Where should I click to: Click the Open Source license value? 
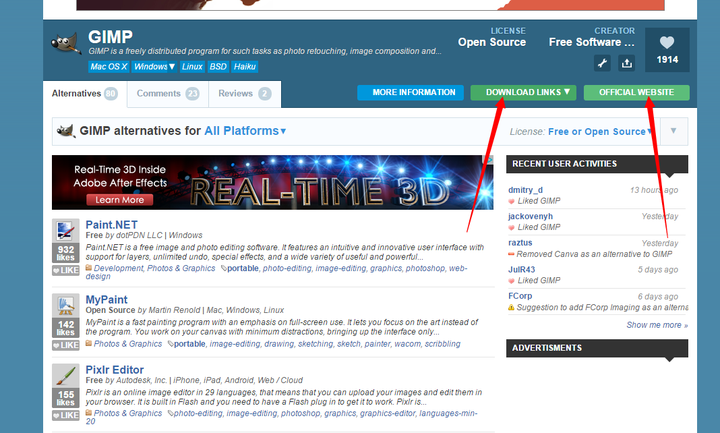[492, 42]
